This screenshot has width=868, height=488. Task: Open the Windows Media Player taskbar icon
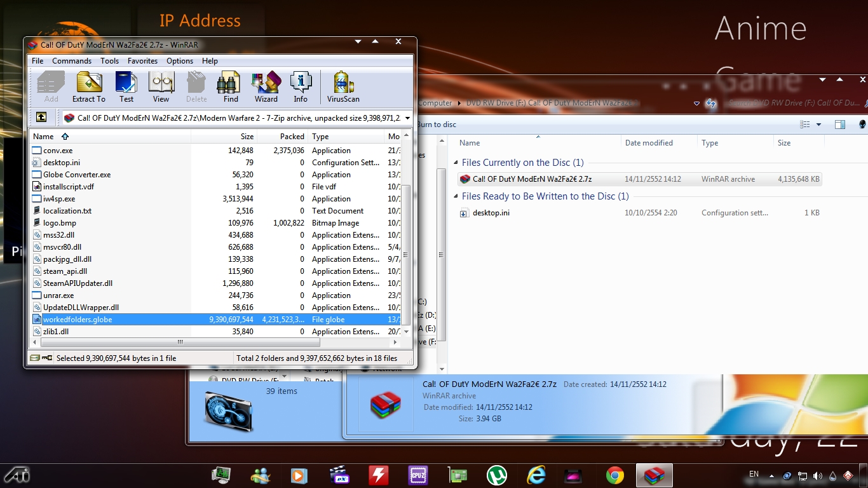coord(299,475)
